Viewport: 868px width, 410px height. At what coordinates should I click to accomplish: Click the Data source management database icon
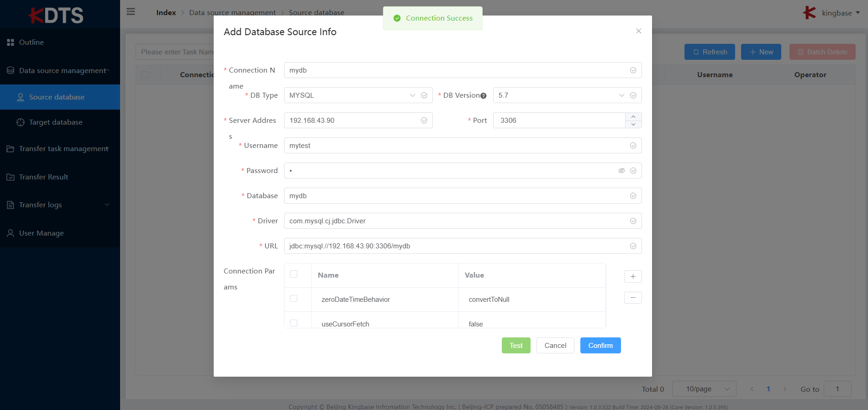tap(11, 71)
